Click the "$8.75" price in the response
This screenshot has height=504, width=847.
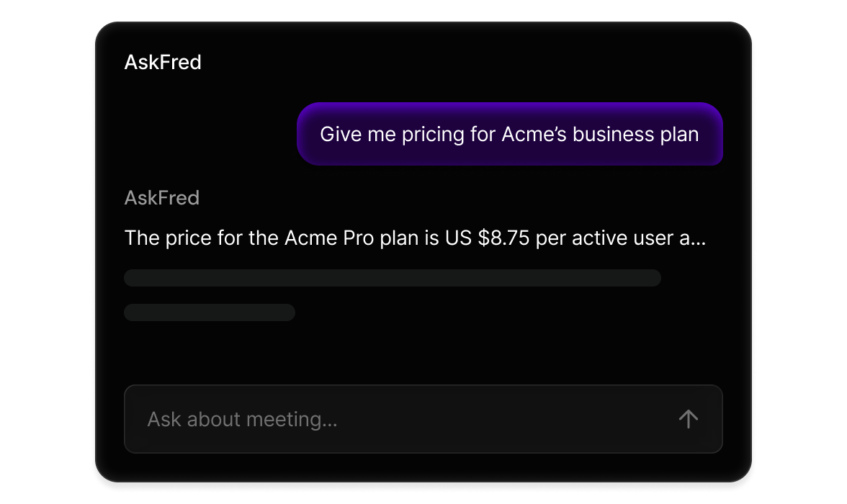click(507, 238)
